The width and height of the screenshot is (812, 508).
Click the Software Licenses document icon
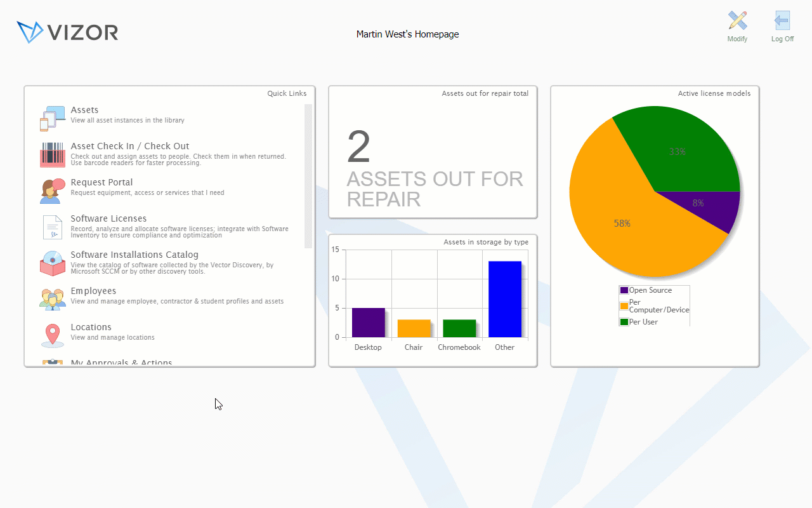[52, 227]
